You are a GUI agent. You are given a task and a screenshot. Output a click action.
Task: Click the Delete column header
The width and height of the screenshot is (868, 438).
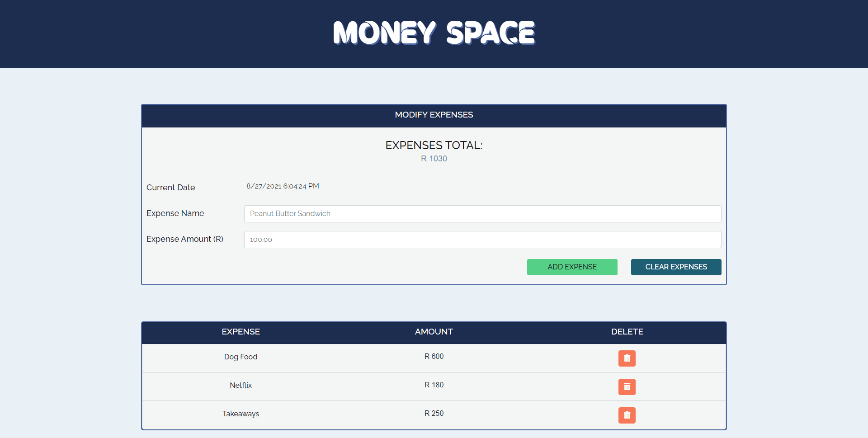(x=627, y=332)
